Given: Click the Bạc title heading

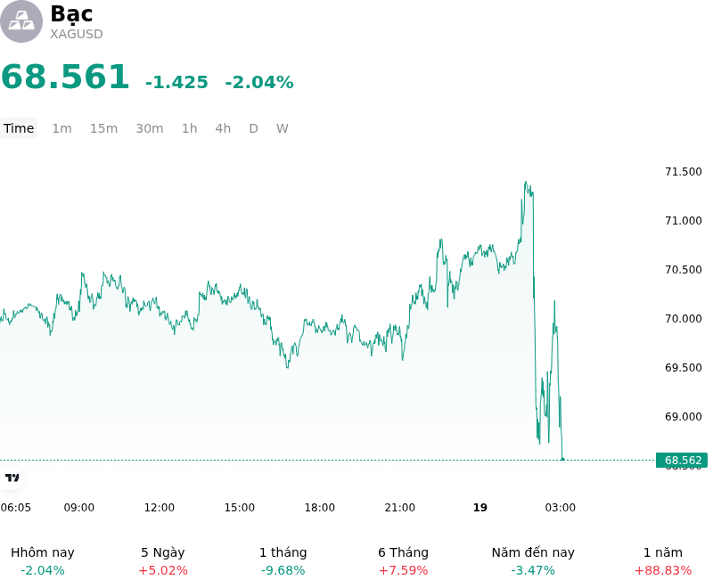Looking at the screenshot, I should coord(71,13).
